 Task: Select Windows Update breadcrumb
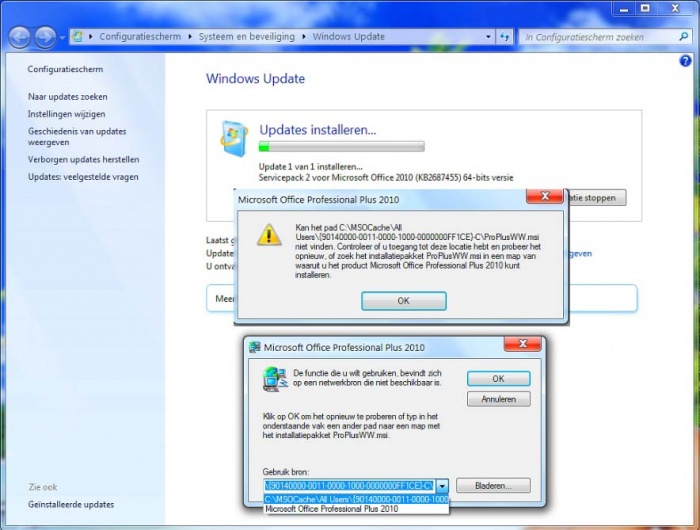coord(348,37)
